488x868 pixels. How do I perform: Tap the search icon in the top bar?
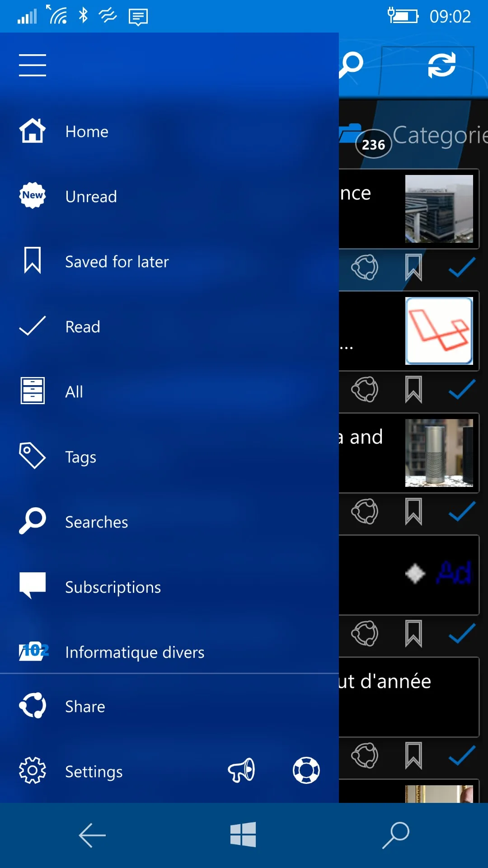tap(352, 65)
